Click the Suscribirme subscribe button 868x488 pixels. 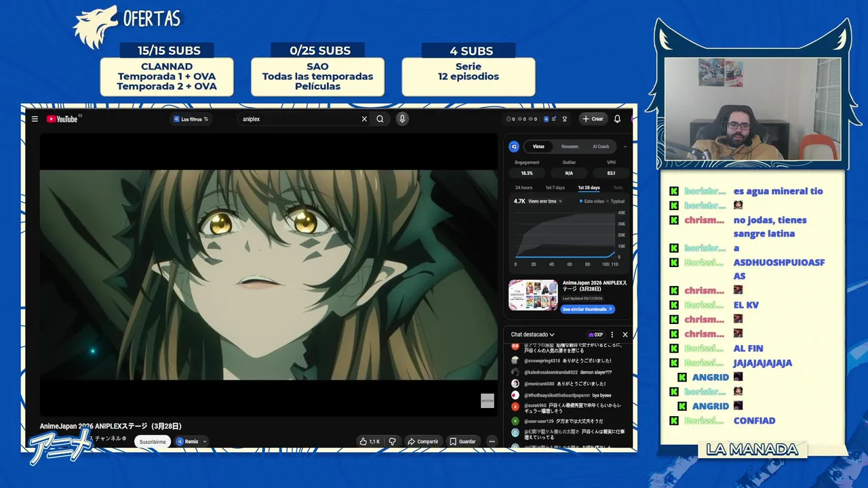[x=153, y=441]
